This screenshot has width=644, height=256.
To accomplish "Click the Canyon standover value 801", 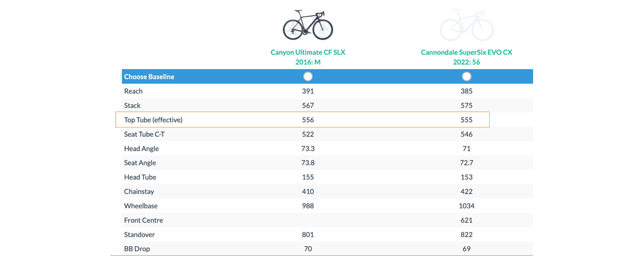I will pyautogui.click(x=308, y=235).
